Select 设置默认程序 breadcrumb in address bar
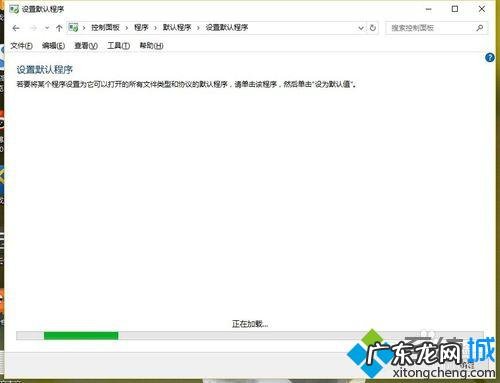 tap(227, 27)
